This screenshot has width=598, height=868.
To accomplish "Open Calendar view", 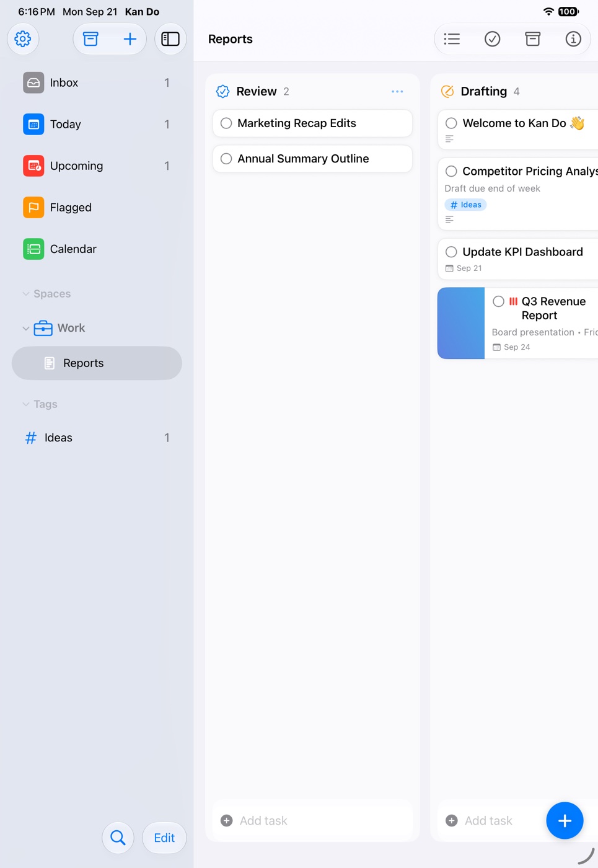I will [x=97, y=249].
